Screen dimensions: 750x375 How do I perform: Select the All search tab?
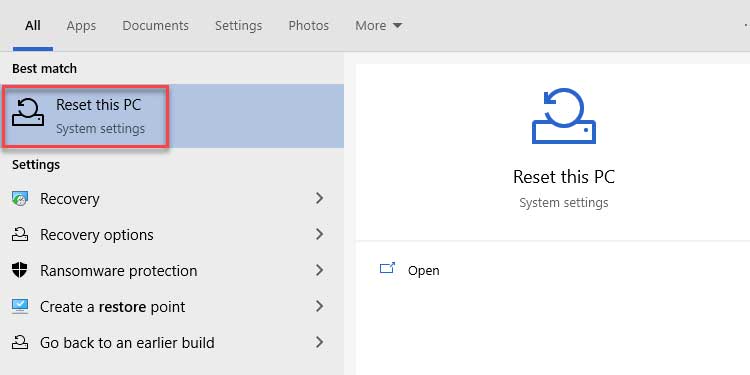(x=33, y=25)
